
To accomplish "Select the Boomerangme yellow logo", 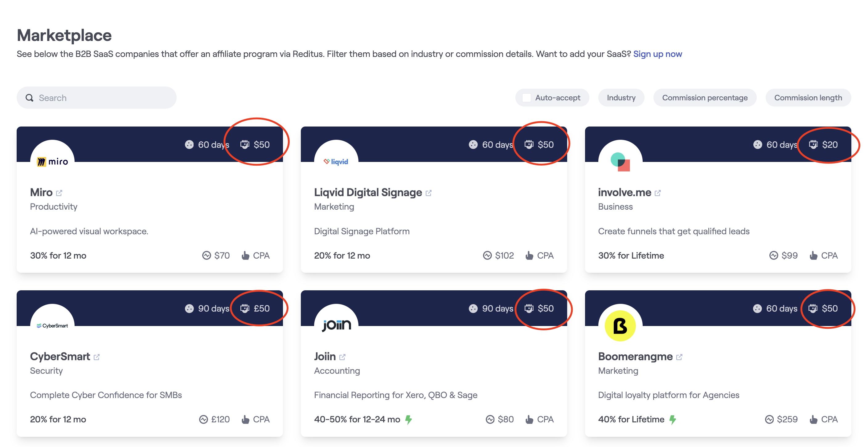I will pyautogui.click(x=620, y=325).
